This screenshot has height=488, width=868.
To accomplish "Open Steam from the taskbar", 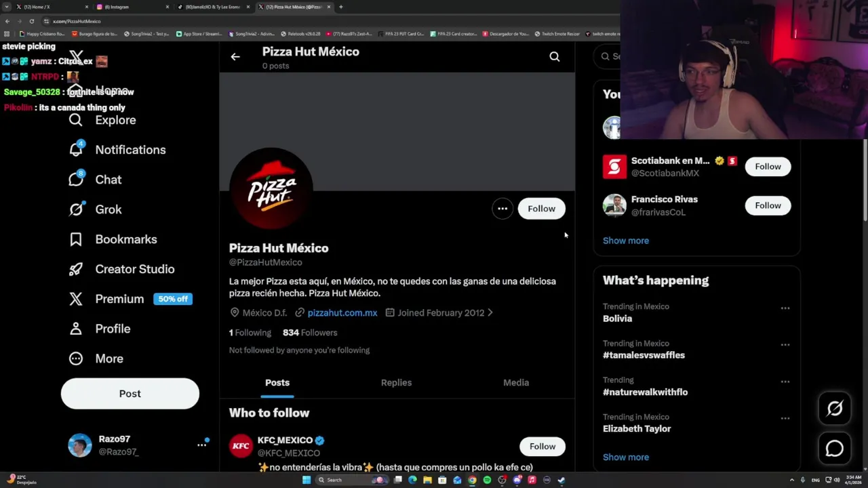I will pos(561,480).
